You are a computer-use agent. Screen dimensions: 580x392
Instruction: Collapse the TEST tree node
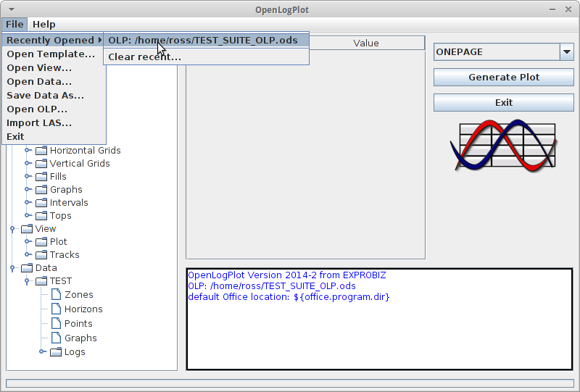coord(27,281)
